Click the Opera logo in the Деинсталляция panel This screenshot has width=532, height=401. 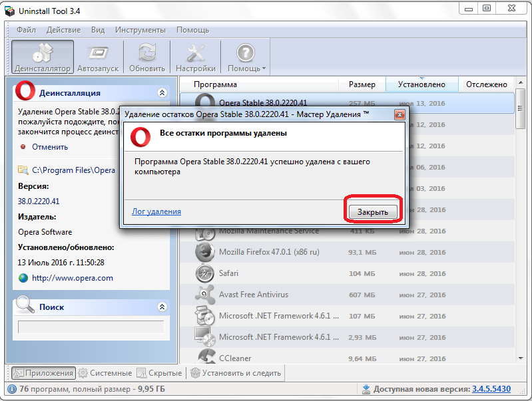[x=25, y=91]
